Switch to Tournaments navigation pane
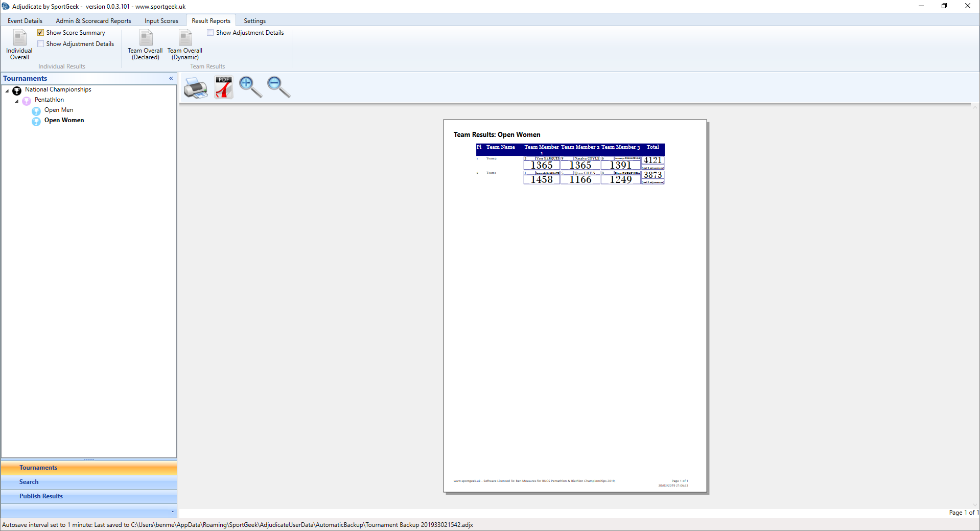 [x=89, y=468]
